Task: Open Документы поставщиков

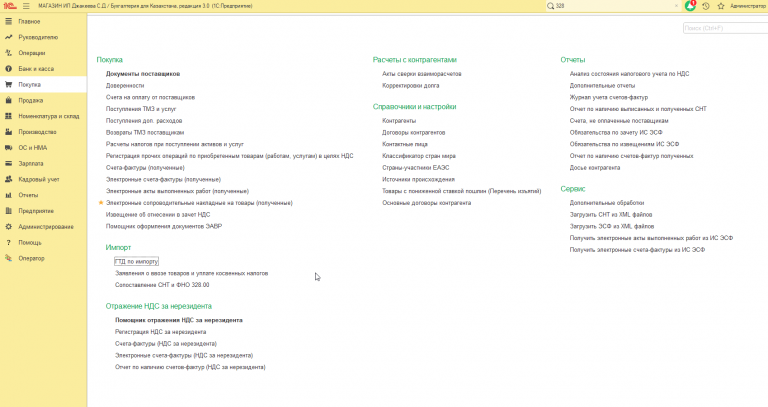Action: [x=143, y=73]
